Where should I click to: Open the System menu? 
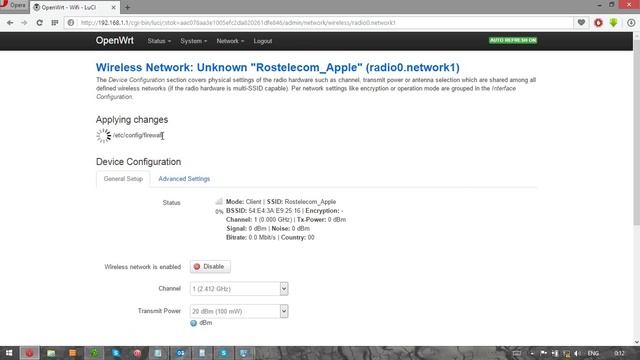click(193, 41)
